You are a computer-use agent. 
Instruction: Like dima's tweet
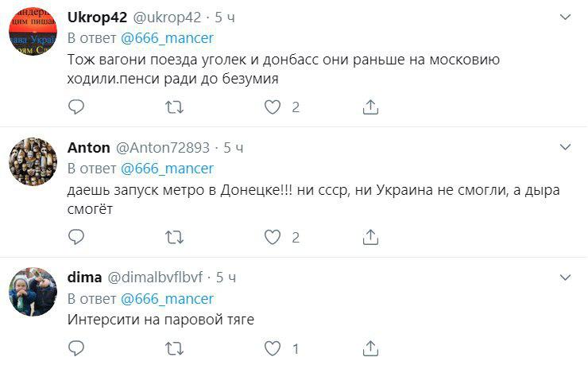(273, 348)
